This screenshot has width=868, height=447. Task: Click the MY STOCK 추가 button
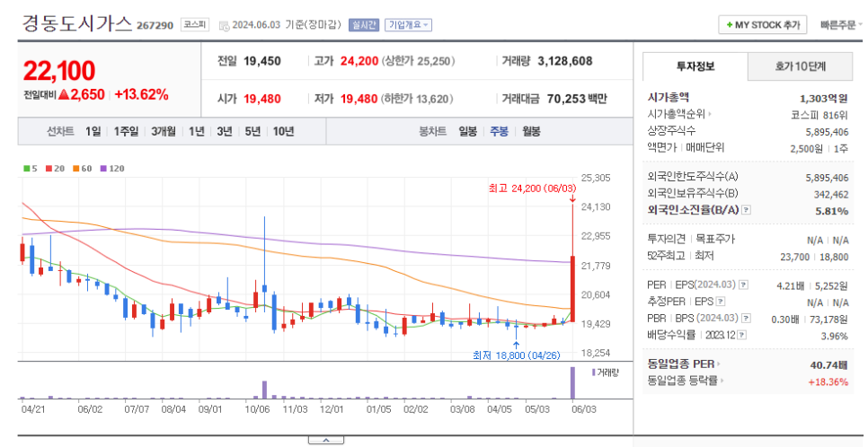pyautogui.click(x=762, y=25)
